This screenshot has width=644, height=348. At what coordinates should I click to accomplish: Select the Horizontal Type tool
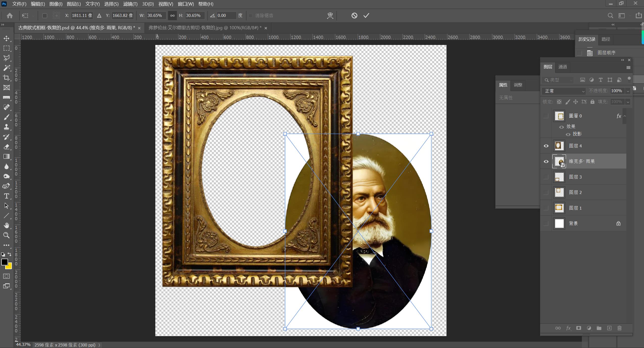pos(7,196)
